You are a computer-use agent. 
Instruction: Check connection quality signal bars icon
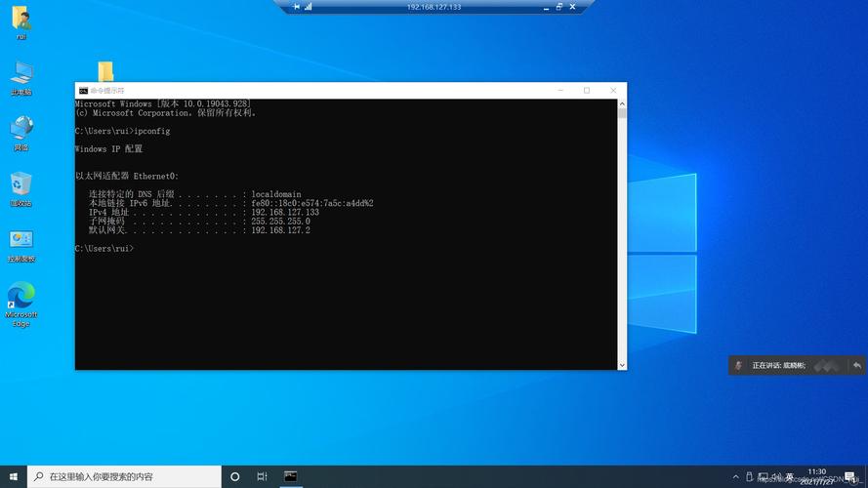pyautogui.click(x=309, y=7)
